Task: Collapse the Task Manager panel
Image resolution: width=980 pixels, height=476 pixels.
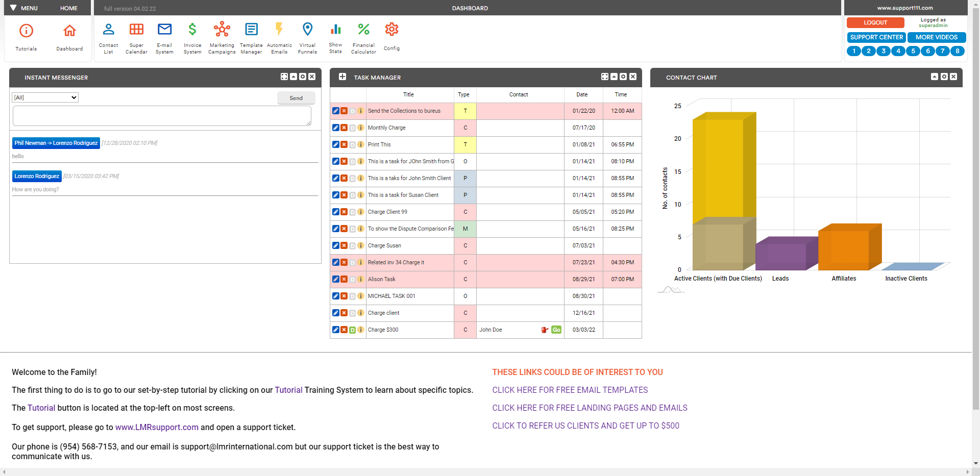Action: tap(614, 77)
